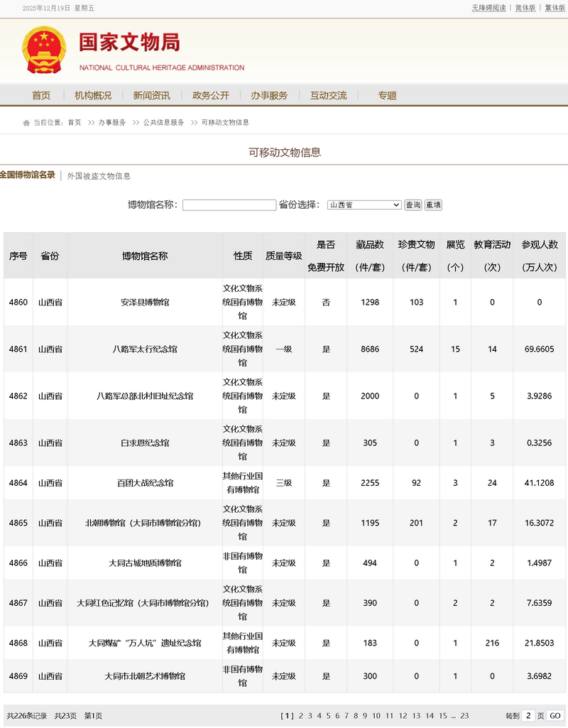Click the 无障碍阅读 accessibility link
Screen dimensions: 568x728
(488, 8)
